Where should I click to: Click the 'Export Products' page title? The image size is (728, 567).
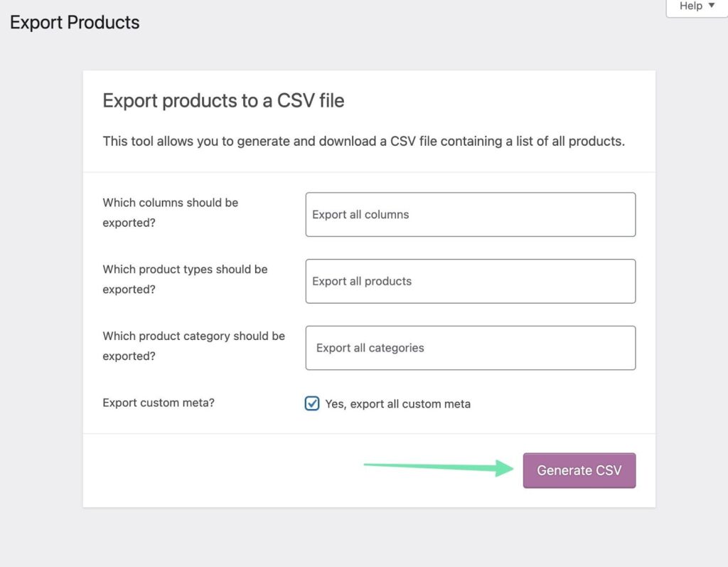click(75, 23)
